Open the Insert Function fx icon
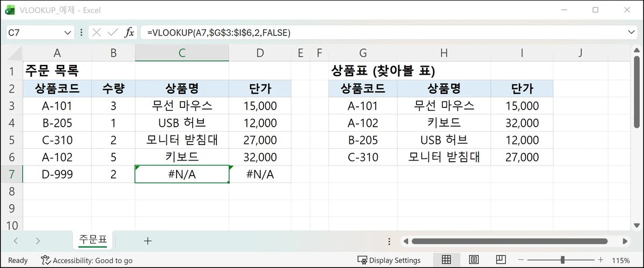Image resolution: width=644 pixels, height=268 pixels. (x=129, y=33)
